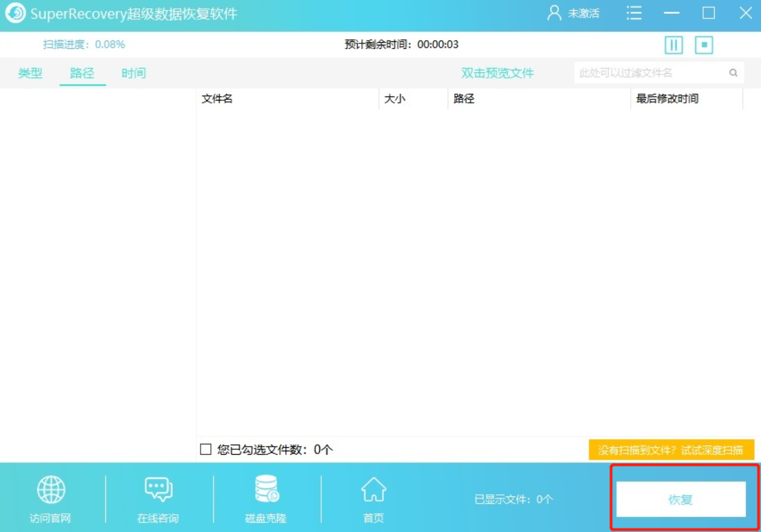Open the 访问官网 globe icon
The height and width of the screenshot is (532, 761).
[x=50, y=490]
